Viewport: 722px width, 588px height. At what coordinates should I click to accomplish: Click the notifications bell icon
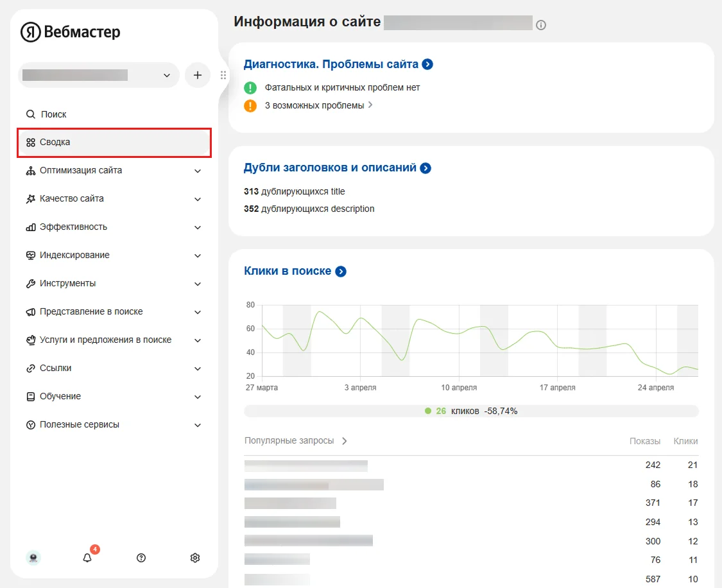pos(88,558)
